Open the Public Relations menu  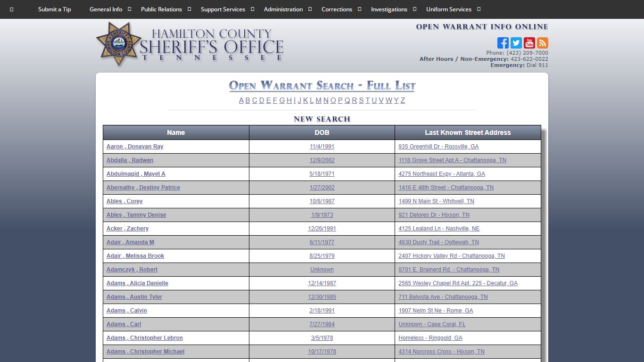point(161,9)
